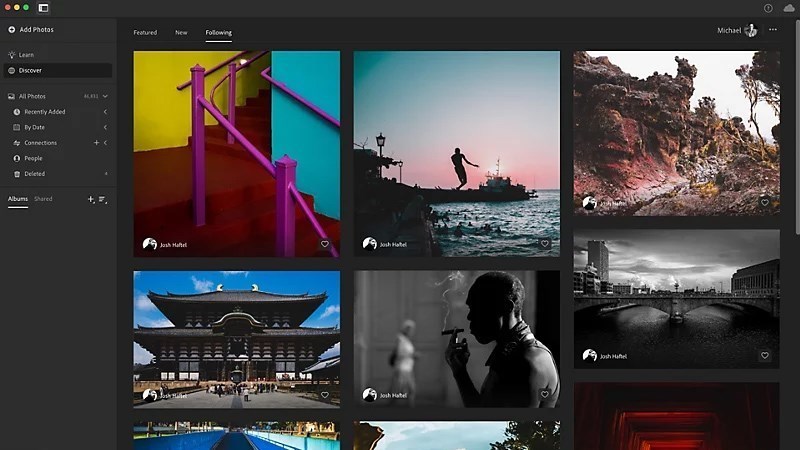Select the Discover globe item in sidebar

coord(58,70)
